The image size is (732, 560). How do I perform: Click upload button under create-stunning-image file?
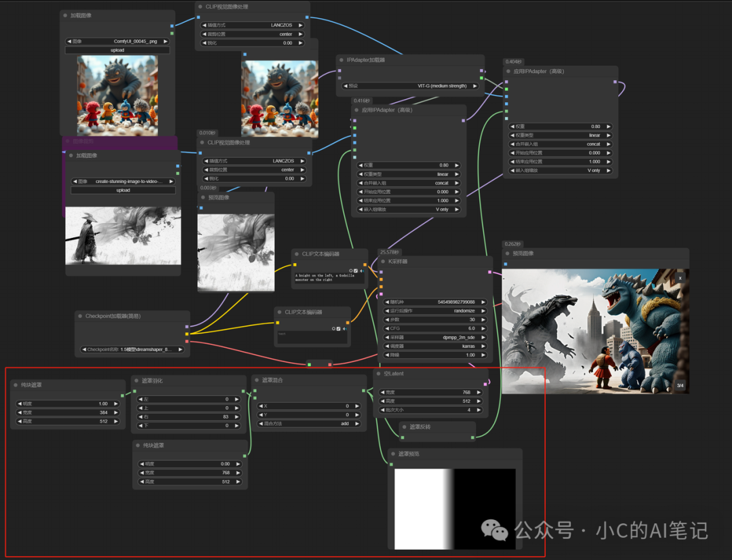(123, 190)
